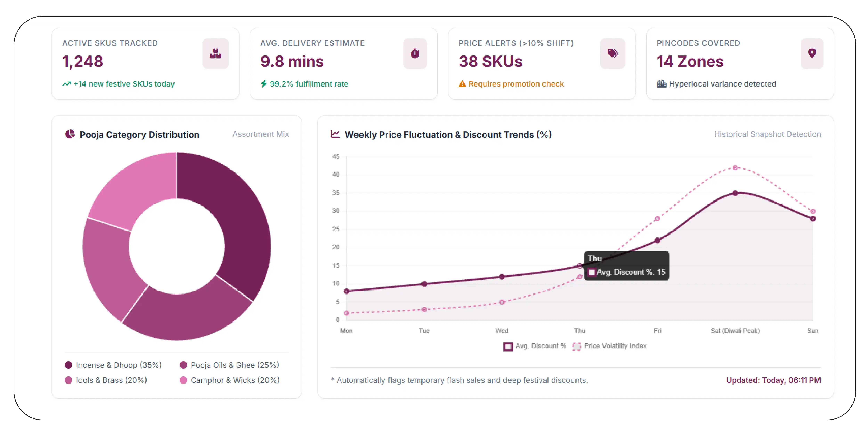The width and height of the screenshot is (868, 431).
Task: Click the warning triangle beside promotion check
Action: (462, 84)
